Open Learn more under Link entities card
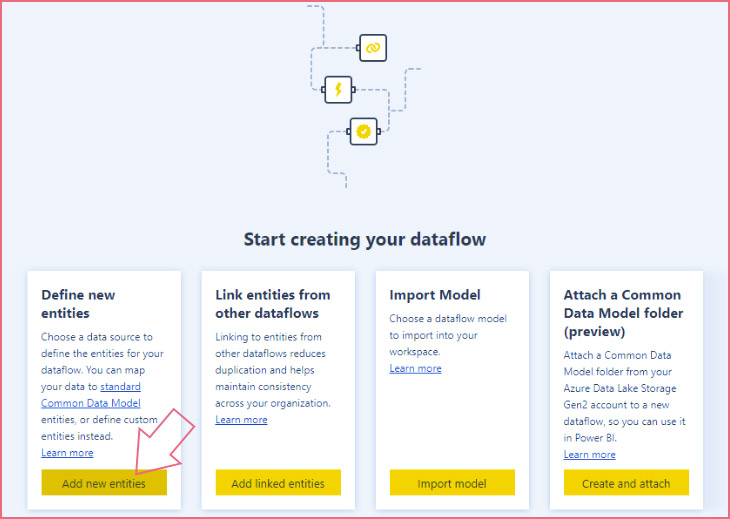 pyautogui.click(x=241, y=419)
